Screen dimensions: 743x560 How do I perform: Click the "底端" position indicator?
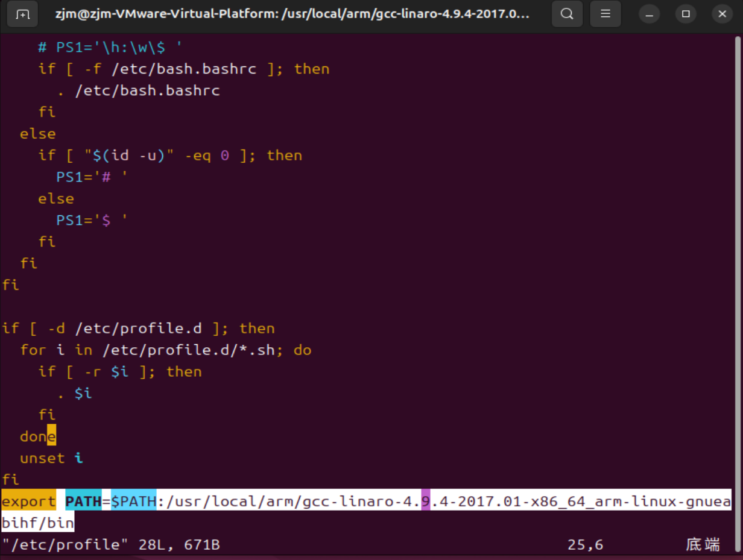pyautogui.click(x=703, y=544)
